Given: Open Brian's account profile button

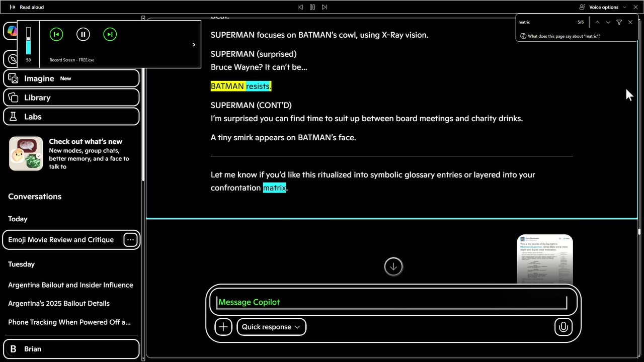Looking at the screenshot, I should pos(71,349).
